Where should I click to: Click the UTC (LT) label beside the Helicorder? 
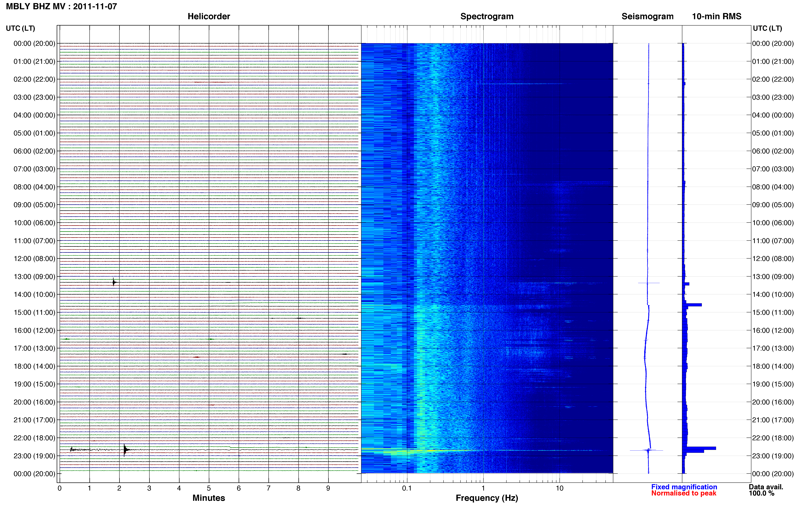[21, 28]
